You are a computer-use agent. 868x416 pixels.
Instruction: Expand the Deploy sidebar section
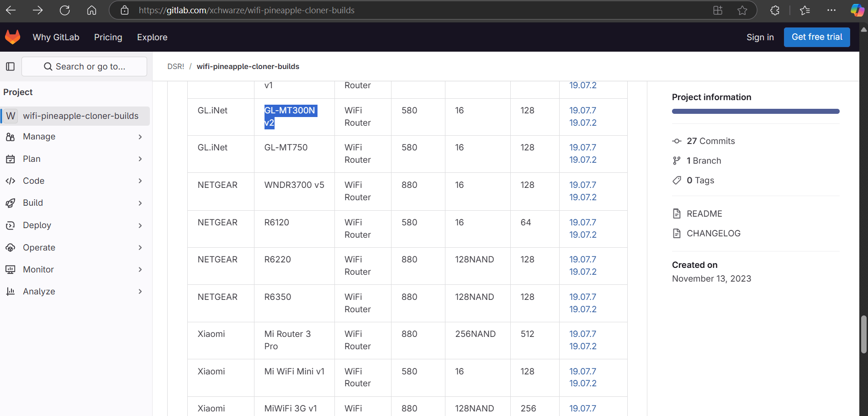pyautogui.click(x=75, y=225)
